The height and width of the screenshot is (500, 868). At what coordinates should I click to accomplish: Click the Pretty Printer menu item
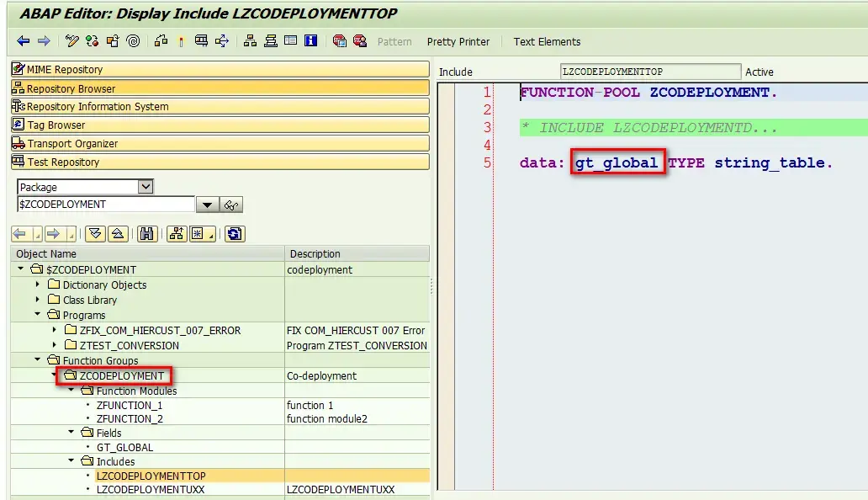[x=458, y=41]
